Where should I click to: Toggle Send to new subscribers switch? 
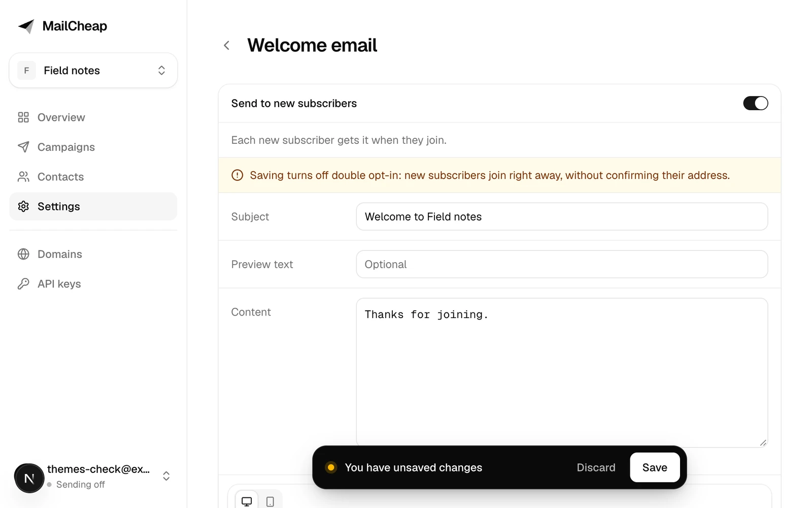point(756,103)
